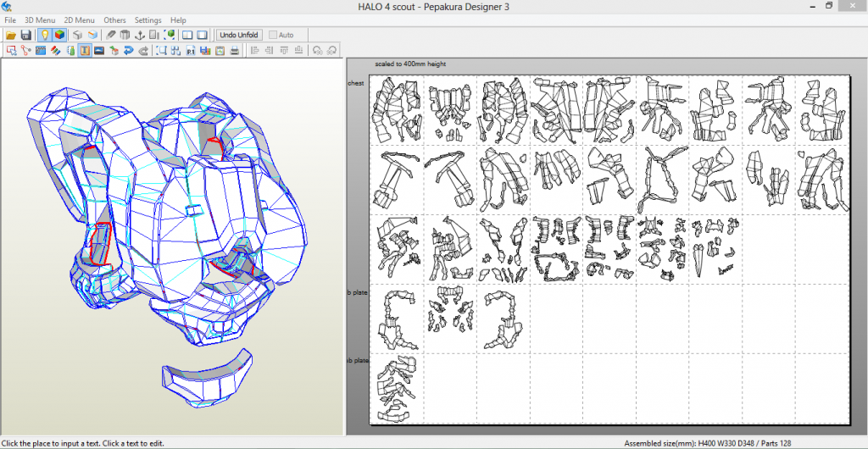The height and width of the screenshot is (449, 868).
Task: Open the 2D Menu
Action: (x=79, y=19)
